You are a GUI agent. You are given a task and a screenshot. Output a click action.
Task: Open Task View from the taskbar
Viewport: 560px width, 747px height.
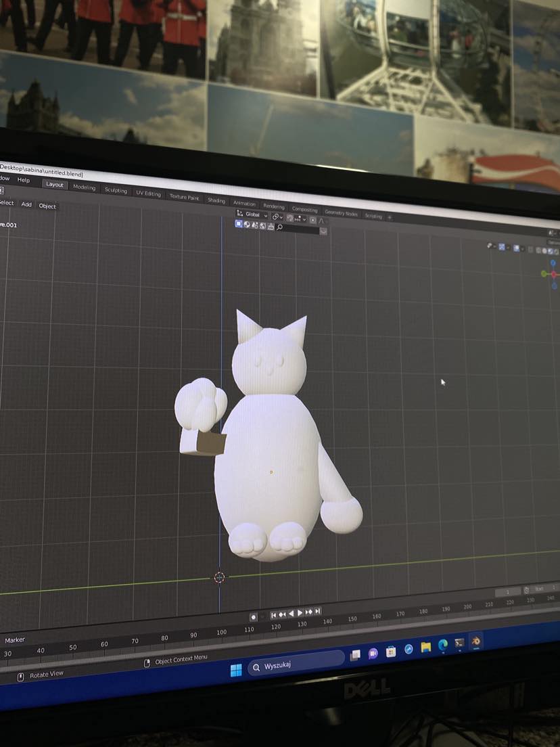click(x=355, y=656)
